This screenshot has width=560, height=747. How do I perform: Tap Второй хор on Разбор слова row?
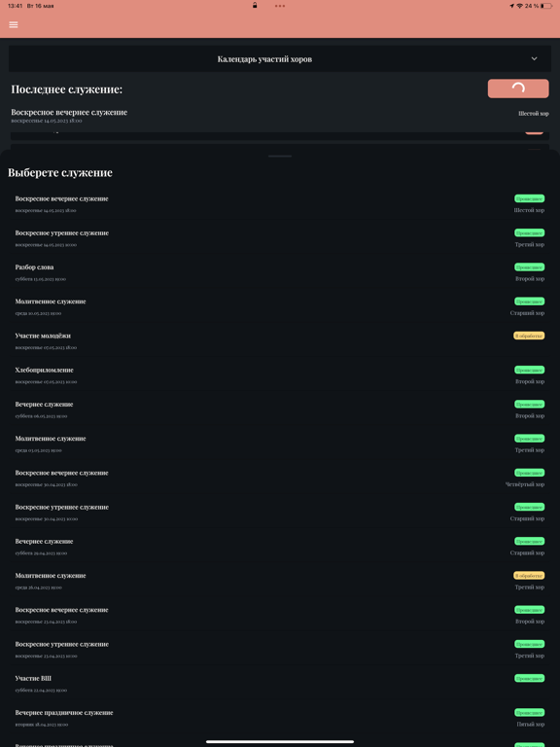530,279
